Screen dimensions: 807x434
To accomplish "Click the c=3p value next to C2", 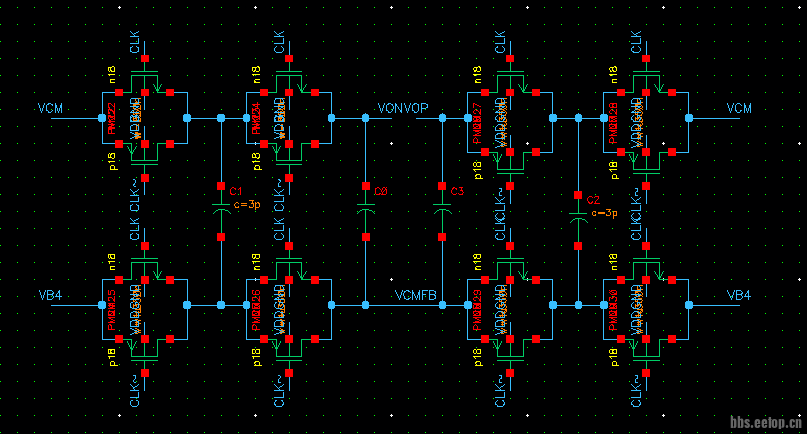I will coord(604,213).
